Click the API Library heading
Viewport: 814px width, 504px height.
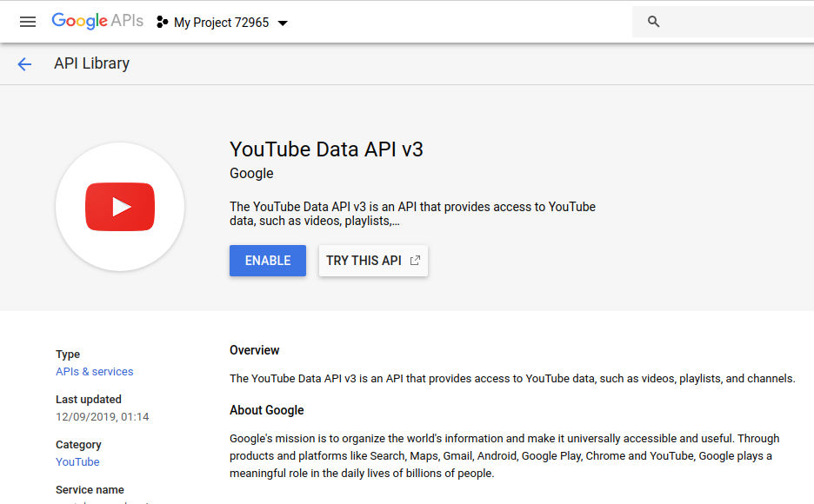[x=92, y=63]
